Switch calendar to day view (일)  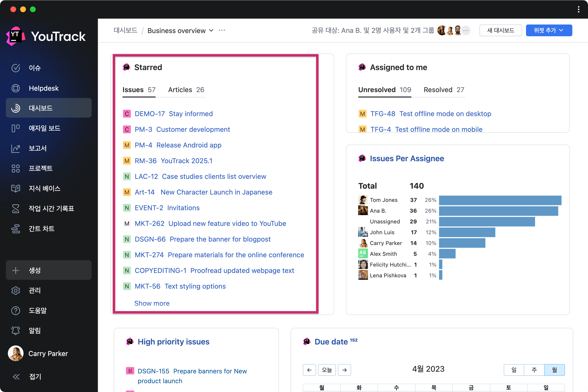[x=514, y=370]
